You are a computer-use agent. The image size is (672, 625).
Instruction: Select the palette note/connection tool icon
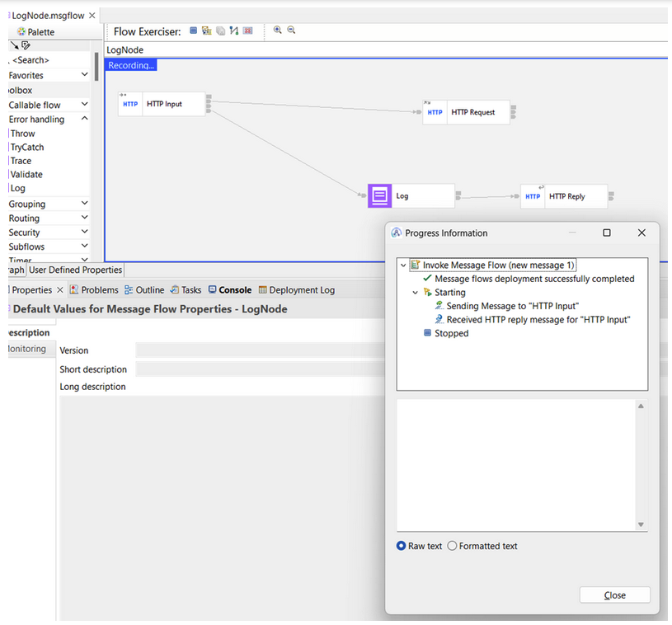click(26, 45)
